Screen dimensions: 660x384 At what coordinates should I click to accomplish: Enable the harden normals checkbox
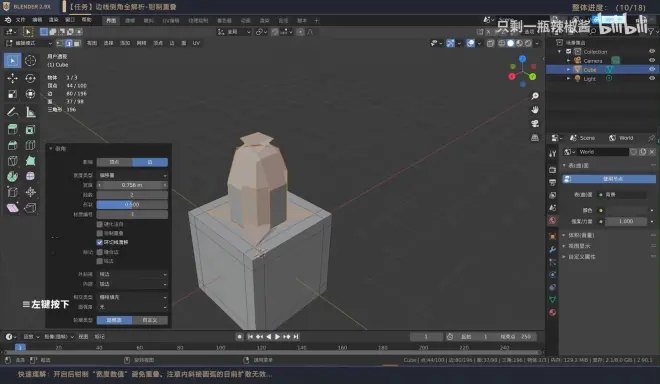(x=100, y=224)
